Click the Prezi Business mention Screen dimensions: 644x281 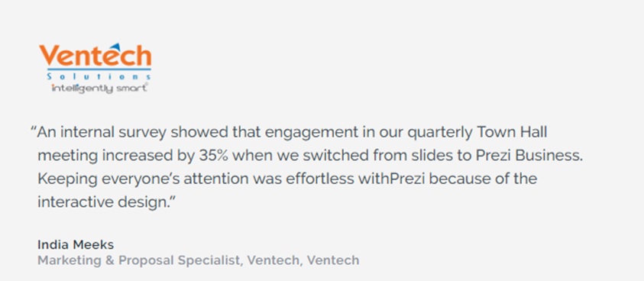pos(529,156)
